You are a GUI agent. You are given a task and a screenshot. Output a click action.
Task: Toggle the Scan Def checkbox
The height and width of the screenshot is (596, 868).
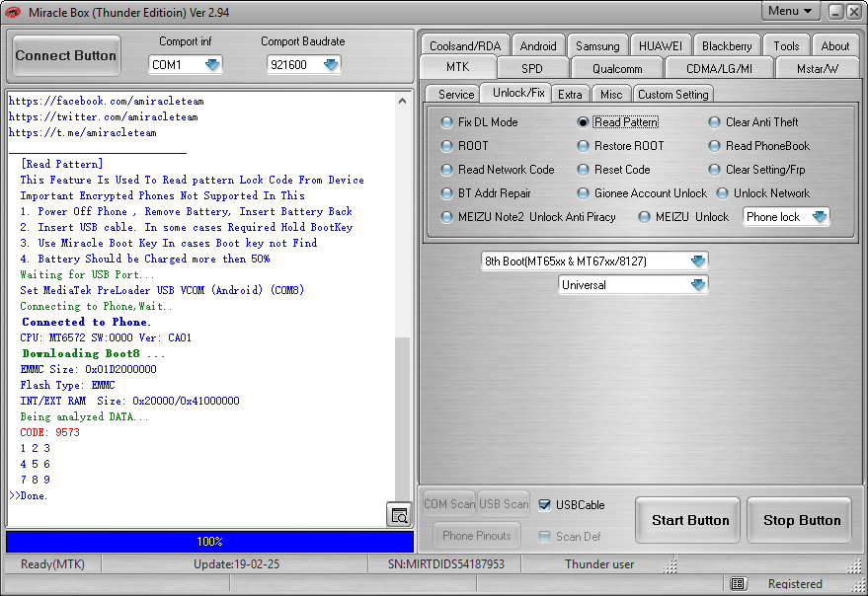(545, 536)
